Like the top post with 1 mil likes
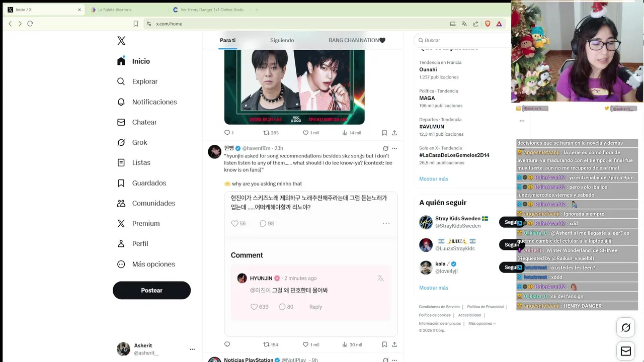This screenshot has height=362, width=644. coord(311,133)
